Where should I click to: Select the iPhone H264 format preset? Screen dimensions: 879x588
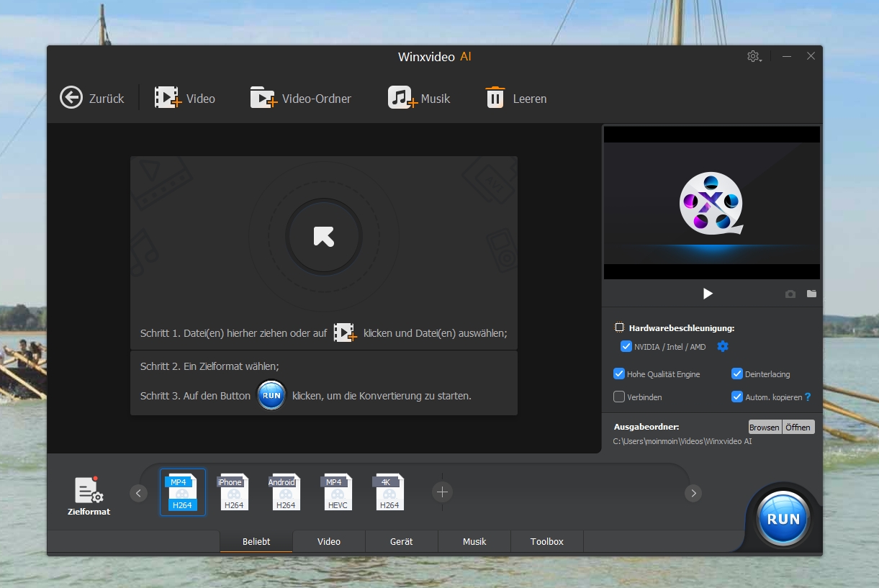click(x=233, y=492)
